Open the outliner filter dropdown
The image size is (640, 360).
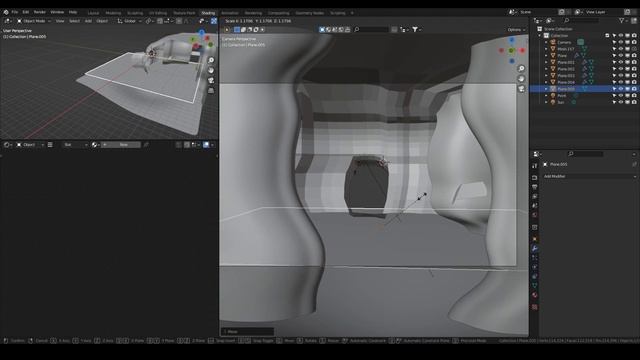click(623, 20)
